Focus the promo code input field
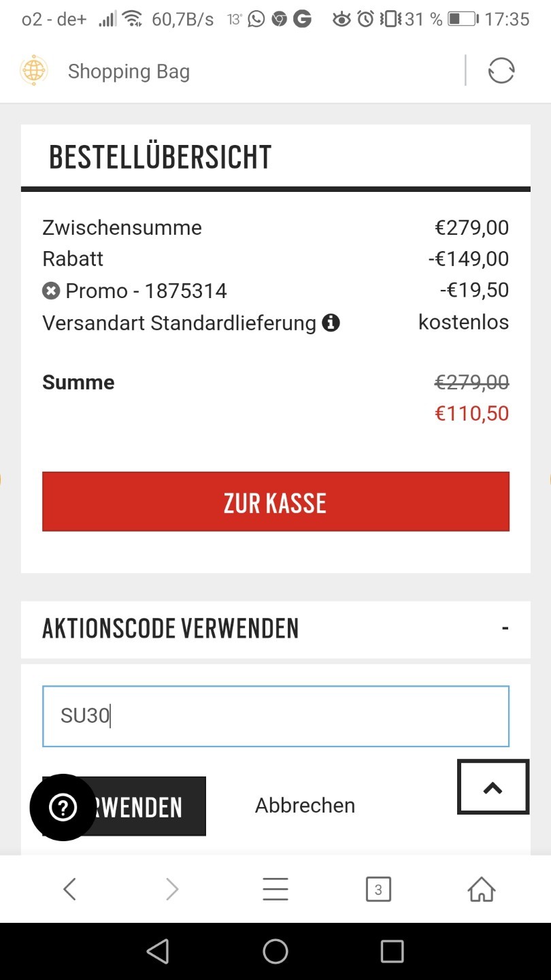 tap(275, 717)
